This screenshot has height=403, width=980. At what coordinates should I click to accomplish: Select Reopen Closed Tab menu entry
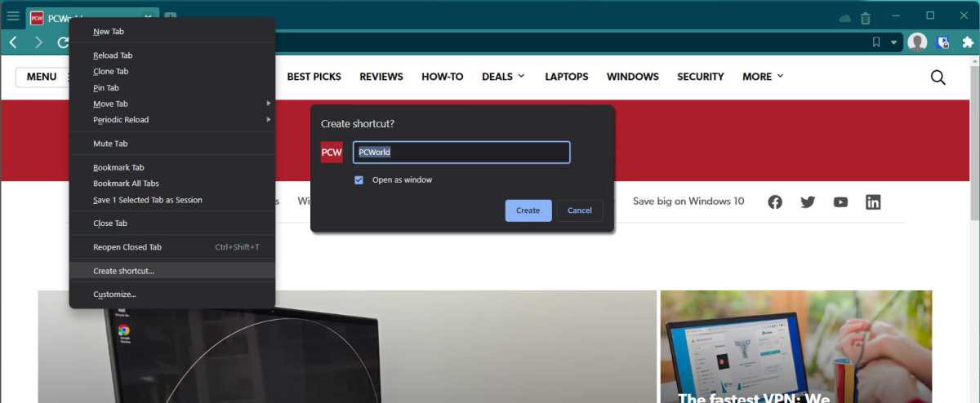click(172, 247)
